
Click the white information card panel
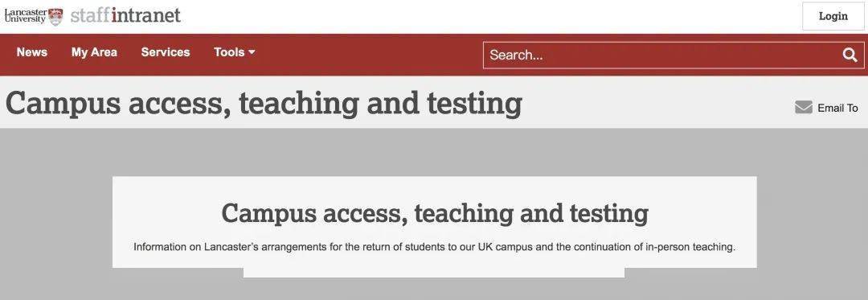pos(435,222)
